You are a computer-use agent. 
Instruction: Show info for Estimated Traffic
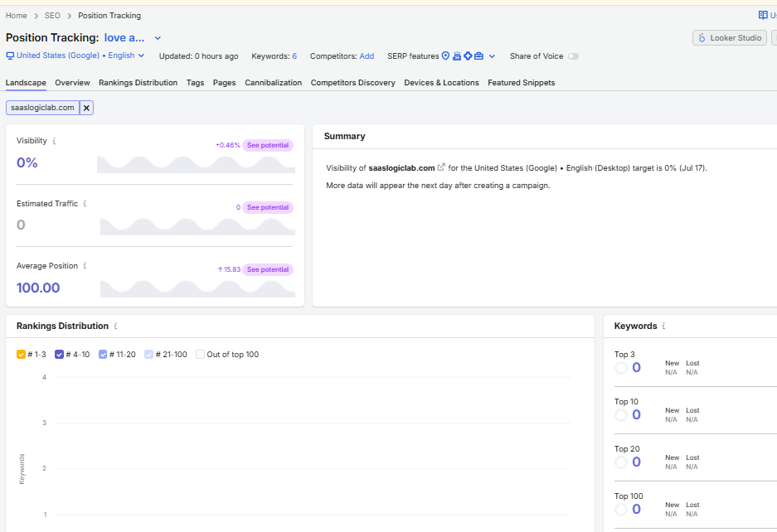[85, 203]
